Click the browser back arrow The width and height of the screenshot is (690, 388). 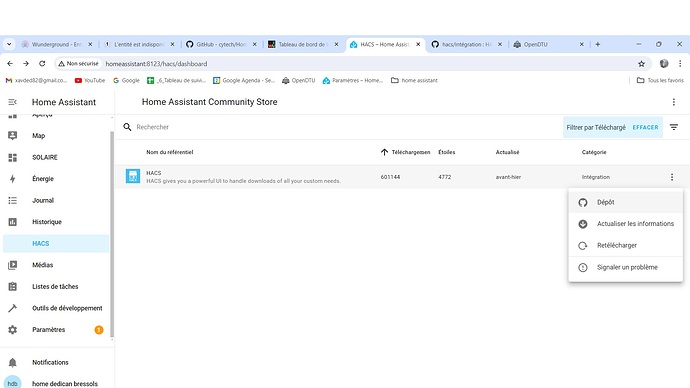[10, 64]
